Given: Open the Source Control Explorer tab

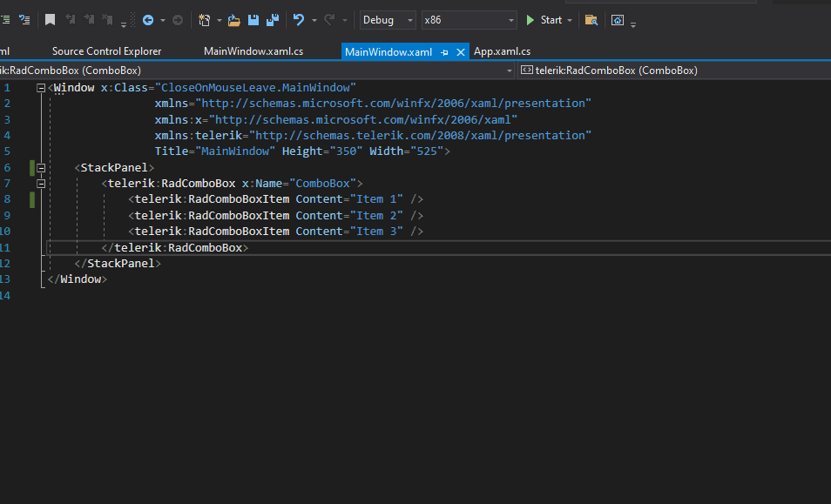Looking at the screenshot, I should 106,51.
